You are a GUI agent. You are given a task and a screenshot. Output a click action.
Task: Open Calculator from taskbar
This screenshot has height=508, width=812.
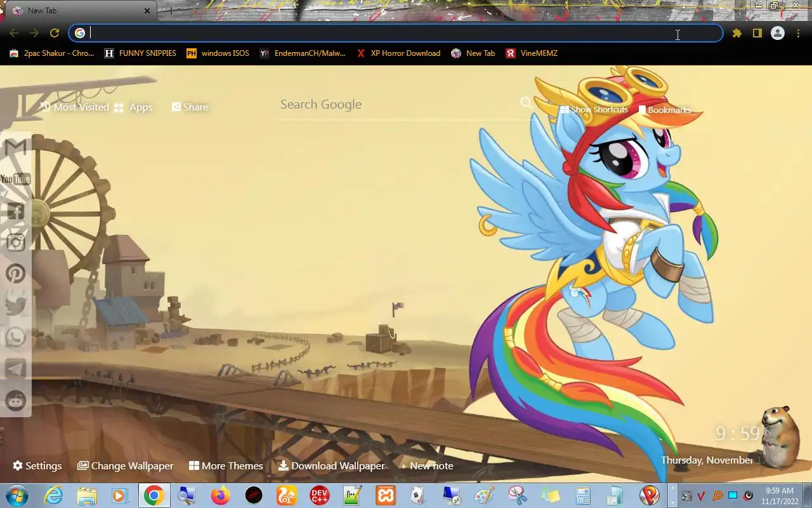point(582,495)
